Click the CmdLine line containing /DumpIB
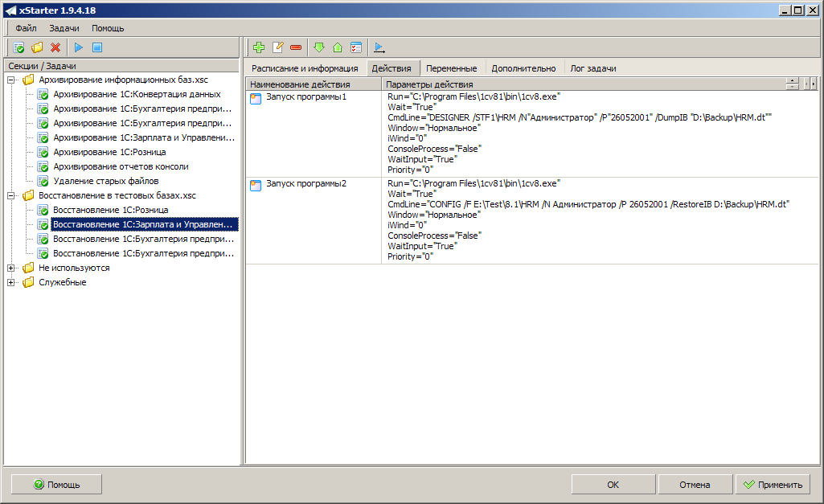 click(580, 117)
